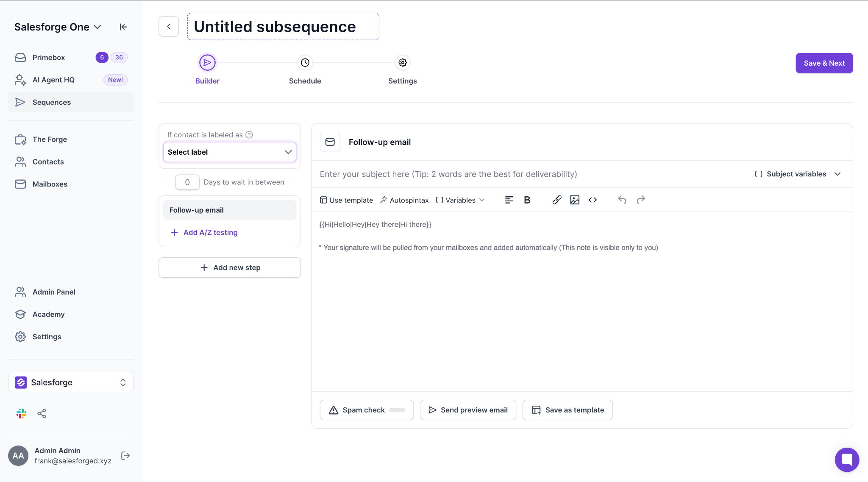The height and width of the screenshot is (482, 868).
Task: Open the chat support bubble
Action: 847,460
